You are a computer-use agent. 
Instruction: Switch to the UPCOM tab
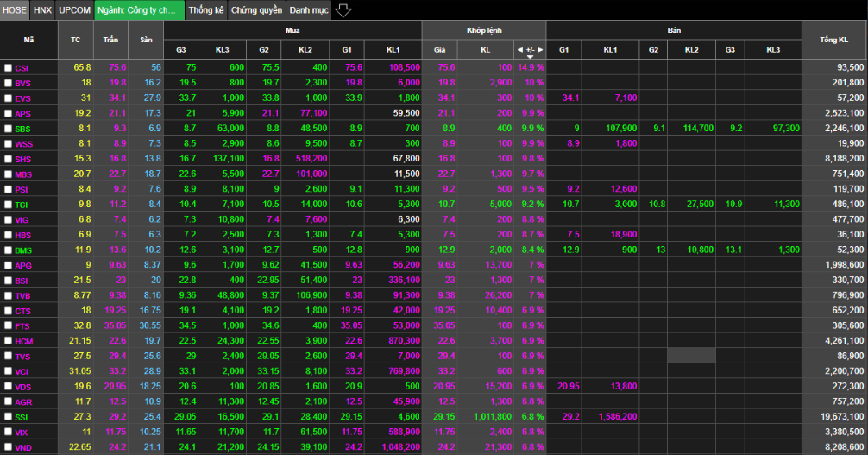click(75, 10)
